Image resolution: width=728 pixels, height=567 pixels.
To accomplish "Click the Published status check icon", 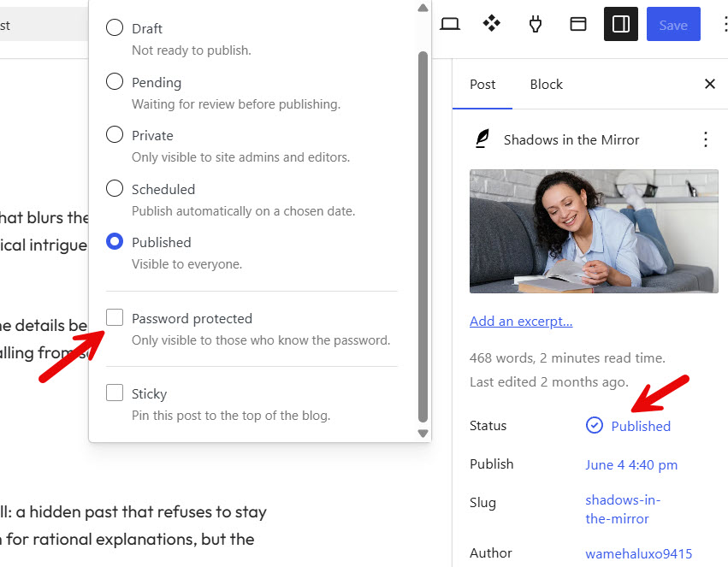I will 594,425.
